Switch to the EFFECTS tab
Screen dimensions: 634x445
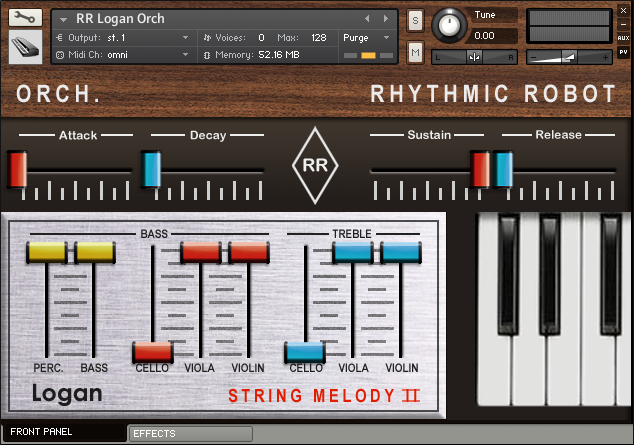point(190,434)
